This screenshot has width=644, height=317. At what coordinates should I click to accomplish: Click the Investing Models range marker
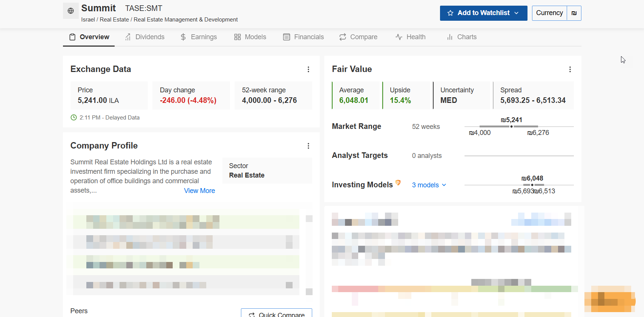point(532,185)
